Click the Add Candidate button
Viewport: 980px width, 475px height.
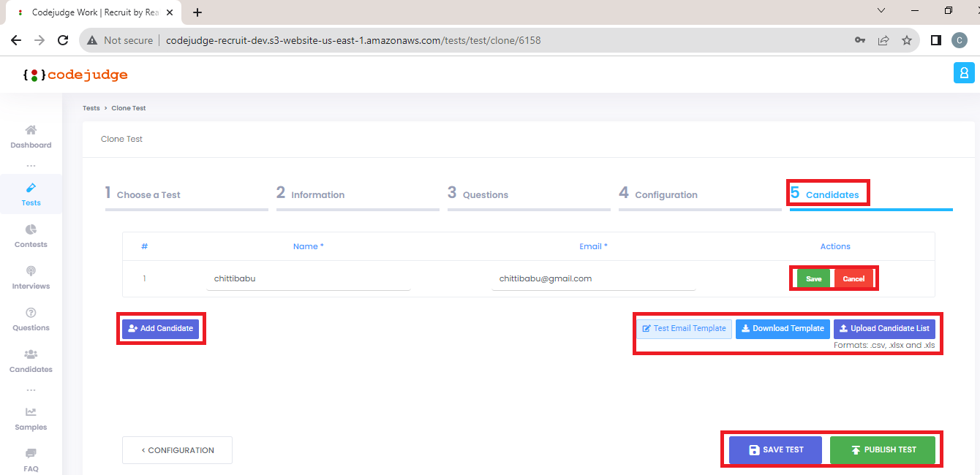coord(161,328)
